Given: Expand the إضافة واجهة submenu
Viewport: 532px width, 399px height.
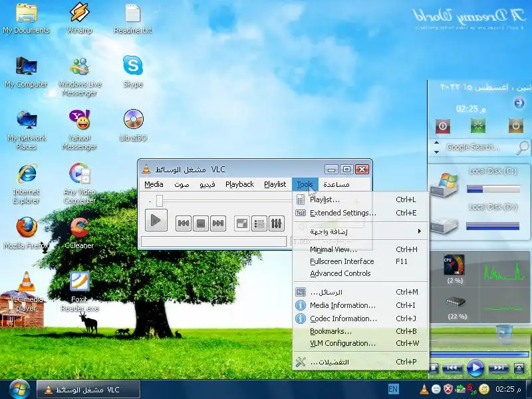Looking at the screenshot, I should pos(360,231).
